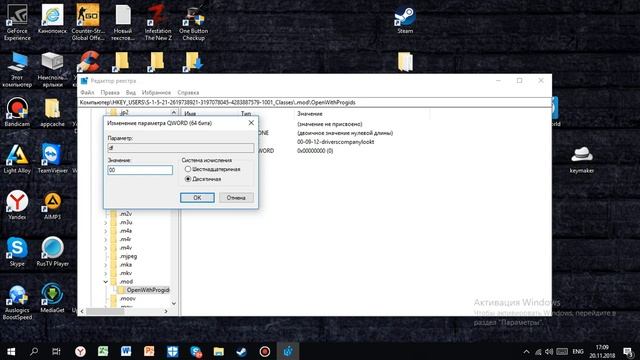
Task: Open Infestation The New Z shortcut
Action: 158,22
